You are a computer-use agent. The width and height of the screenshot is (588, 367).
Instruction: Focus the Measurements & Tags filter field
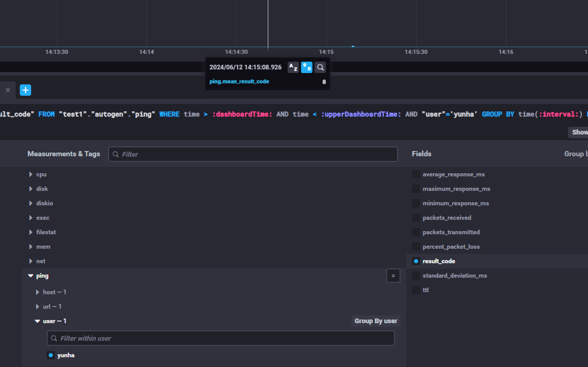point(253,154)
